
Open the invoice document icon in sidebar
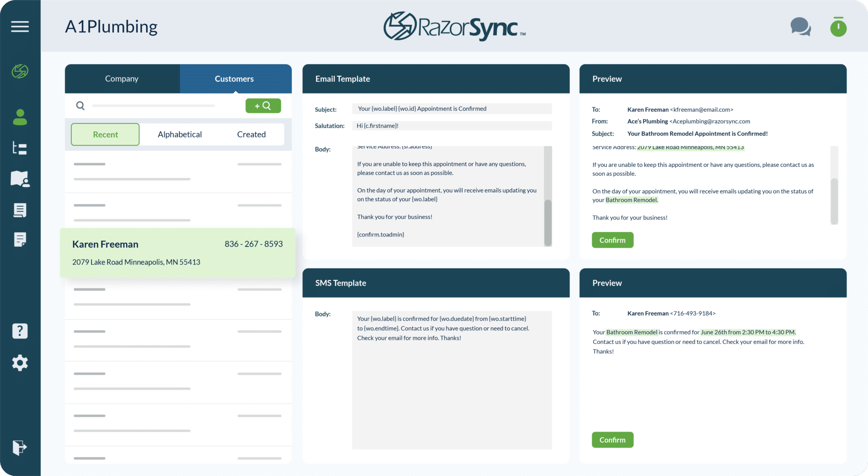[20, 210]
